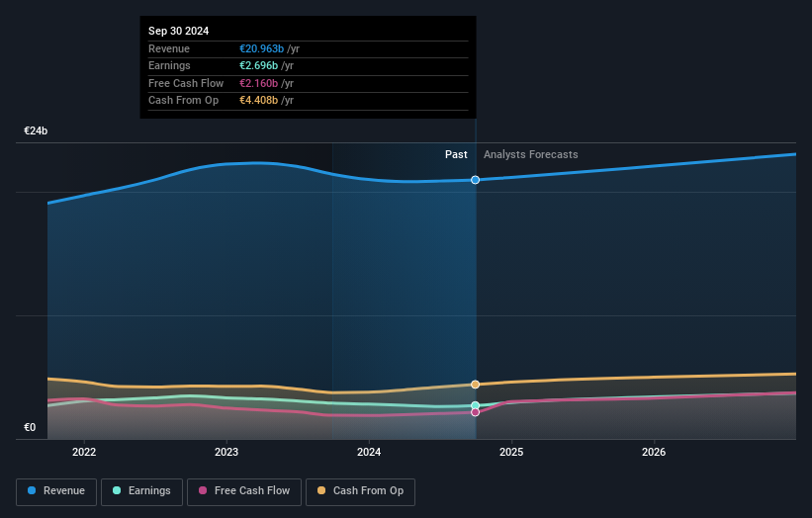Click the blue Revenue data point marker

coord(475,180)
